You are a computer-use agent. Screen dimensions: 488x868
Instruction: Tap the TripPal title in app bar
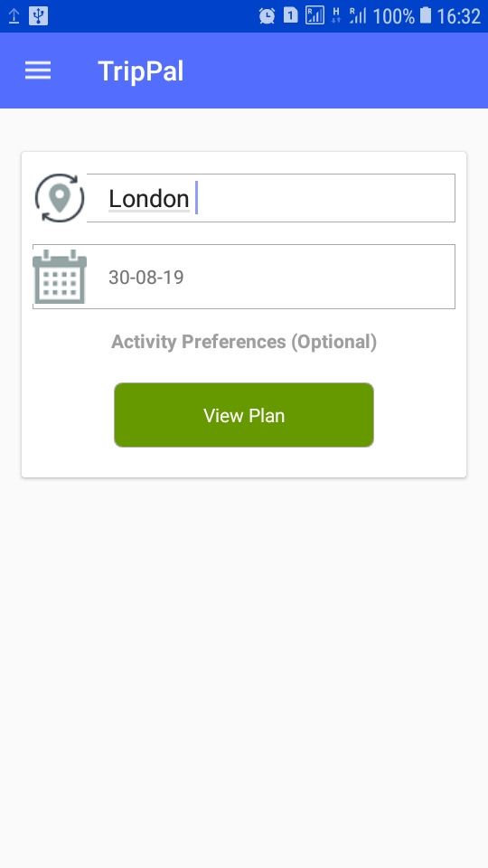[x=141, y=71]
